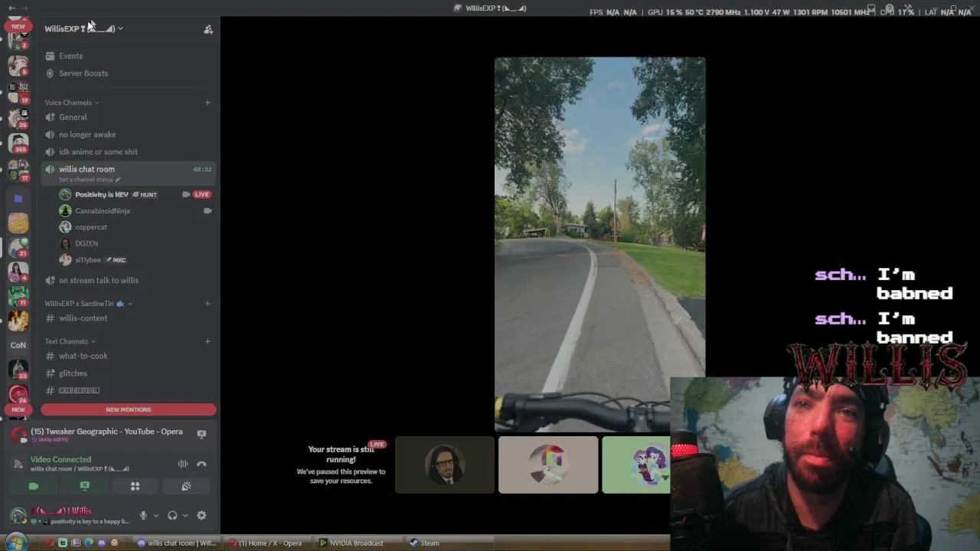Toggle camera video on or off
The height and width of the screenshot is (551, 980).
tap(33, 486)
